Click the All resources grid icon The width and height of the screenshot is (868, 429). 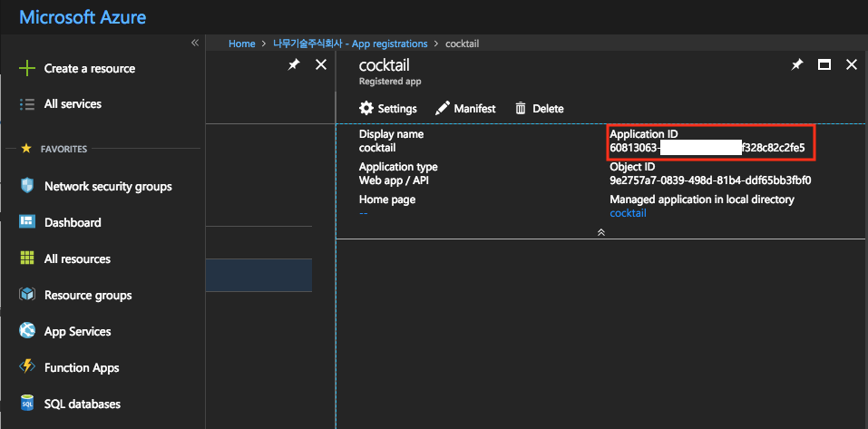coord(27,258)
